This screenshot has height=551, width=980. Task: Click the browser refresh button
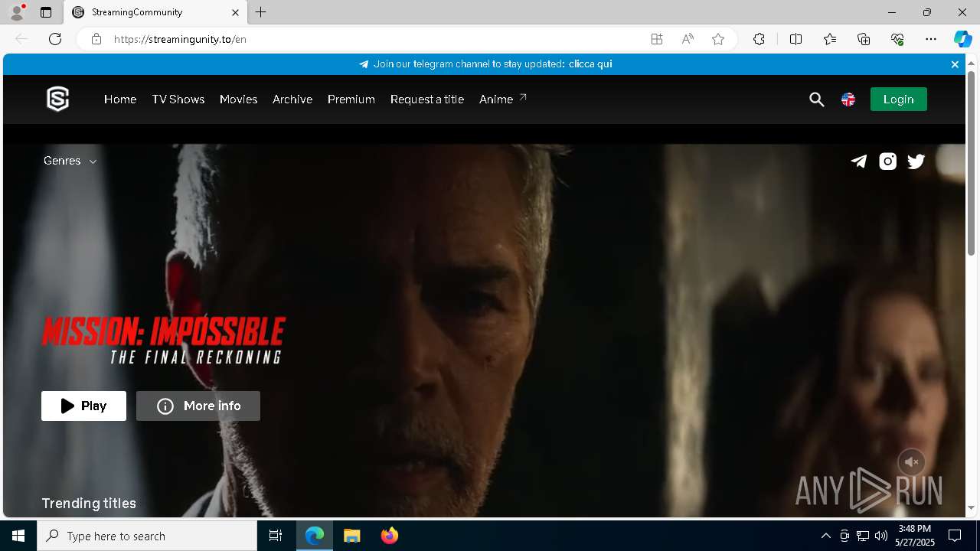tap(55, 39)
